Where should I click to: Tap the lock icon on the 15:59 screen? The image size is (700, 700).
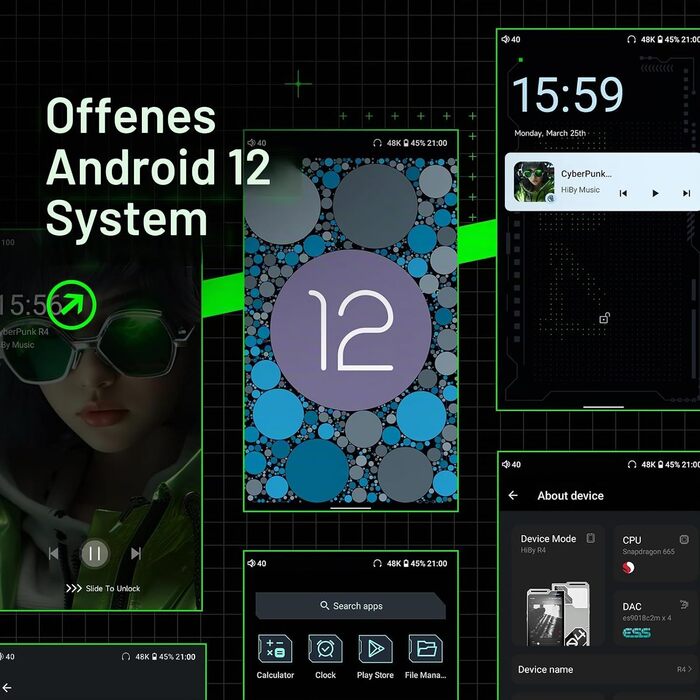point(604,318)
